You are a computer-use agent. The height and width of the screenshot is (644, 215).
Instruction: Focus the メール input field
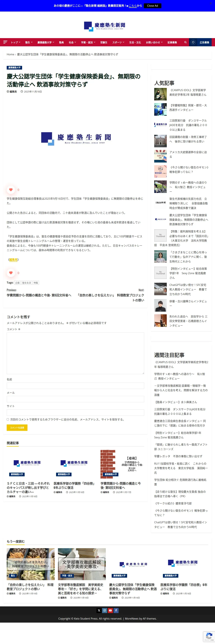click(x=75, y=399)
